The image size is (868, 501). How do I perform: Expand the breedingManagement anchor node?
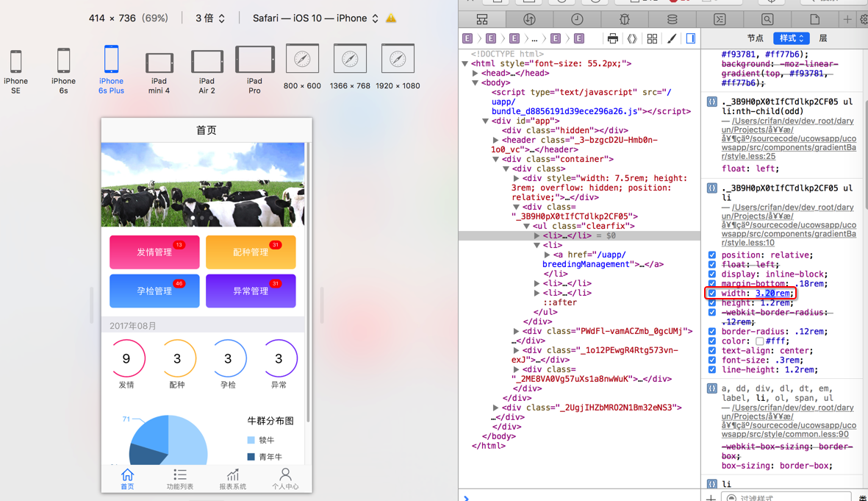point(547,255)
